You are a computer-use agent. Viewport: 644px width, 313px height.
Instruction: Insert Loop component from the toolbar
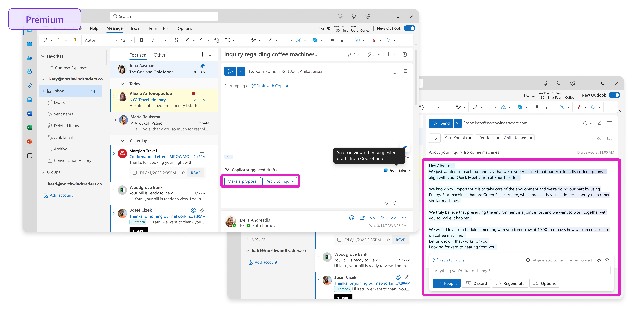332,40
